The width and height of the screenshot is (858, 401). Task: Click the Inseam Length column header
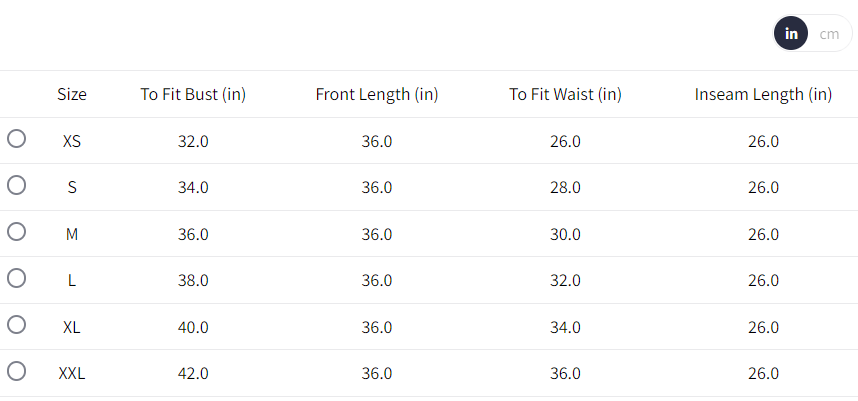(763, 95)
